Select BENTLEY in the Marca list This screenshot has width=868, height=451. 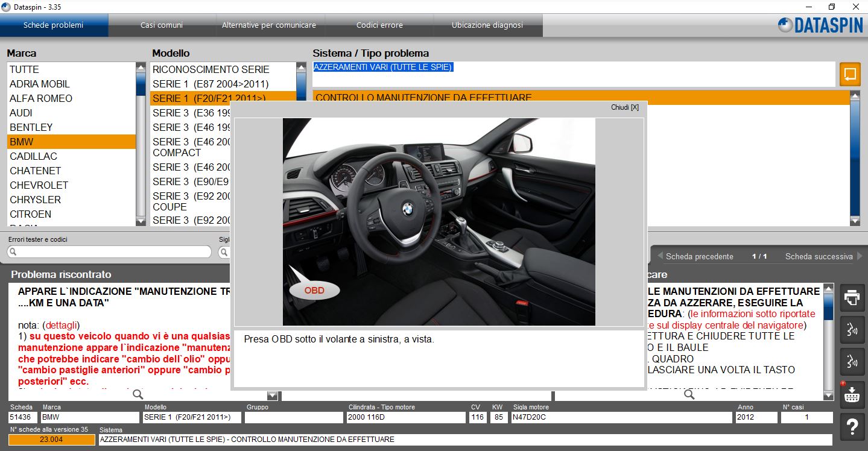point(71,127)
